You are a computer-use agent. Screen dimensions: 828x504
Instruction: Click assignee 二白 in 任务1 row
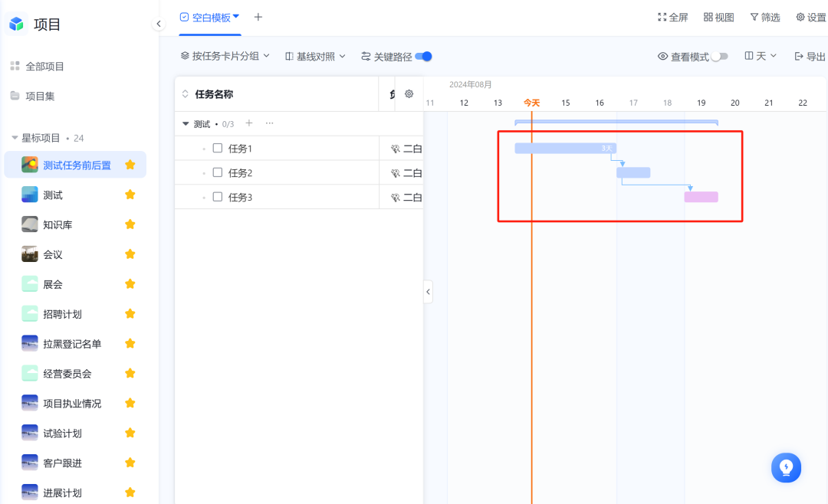point(406,149)
